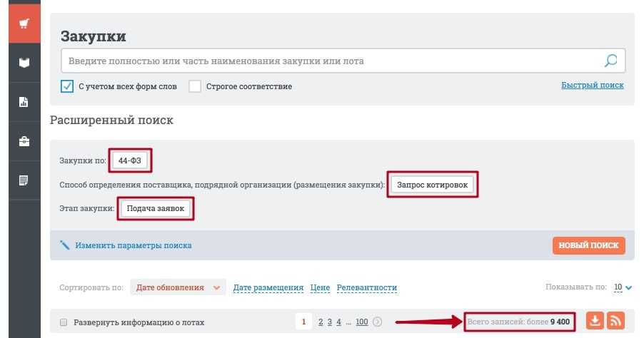Click 'НОВЫЙ ПОИСК' button

(x=588, y=245)
